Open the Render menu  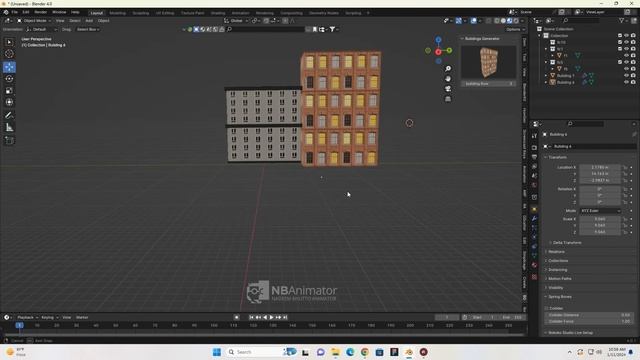click(x=40, y=12)
